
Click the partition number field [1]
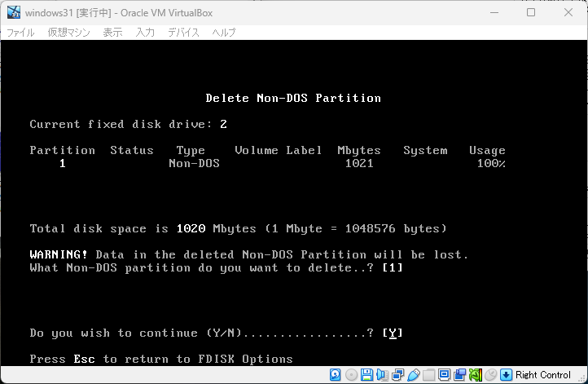[x=393, y=267]
